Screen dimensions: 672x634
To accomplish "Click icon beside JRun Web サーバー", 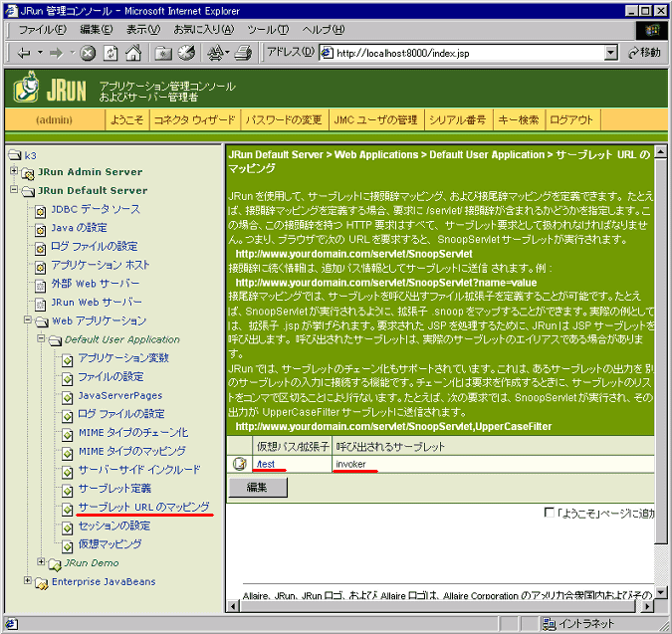I will [40, 305].
